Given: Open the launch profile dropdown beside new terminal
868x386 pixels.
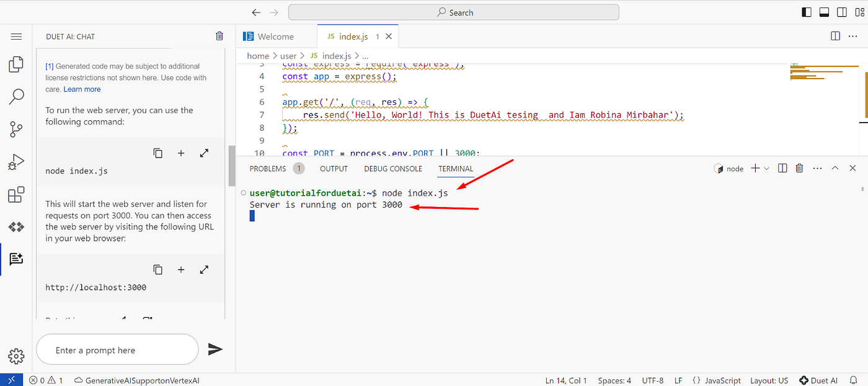Looking at the screenshot, I should point(767,169).
